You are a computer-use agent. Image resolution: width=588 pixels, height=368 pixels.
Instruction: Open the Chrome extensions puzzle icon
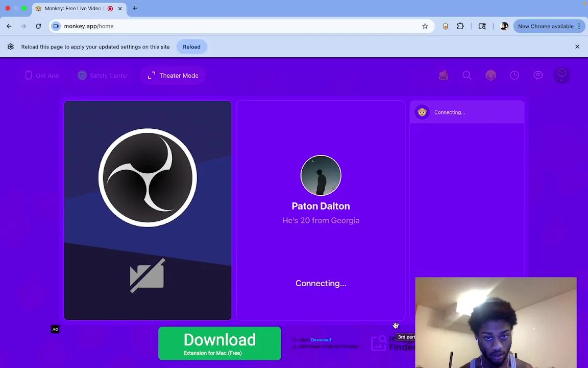460,26
